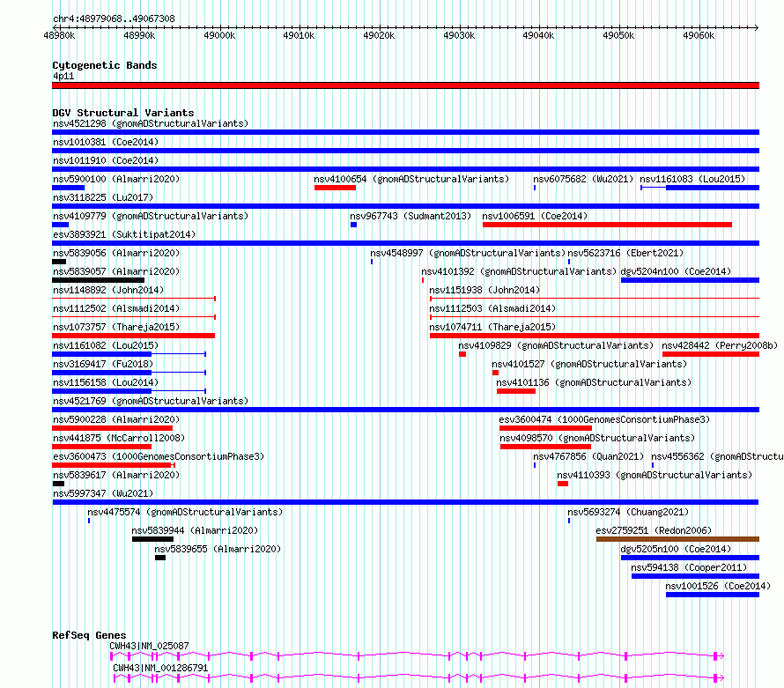This screenshot has width=784, height=688.
Task: Click red bar of nsv4098570 variant
Action: (545, 447)
